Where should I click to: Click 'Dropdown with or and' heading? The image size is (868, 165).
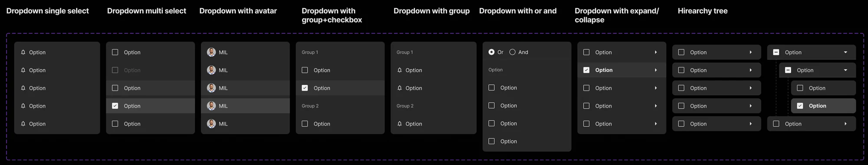[518, 11]
